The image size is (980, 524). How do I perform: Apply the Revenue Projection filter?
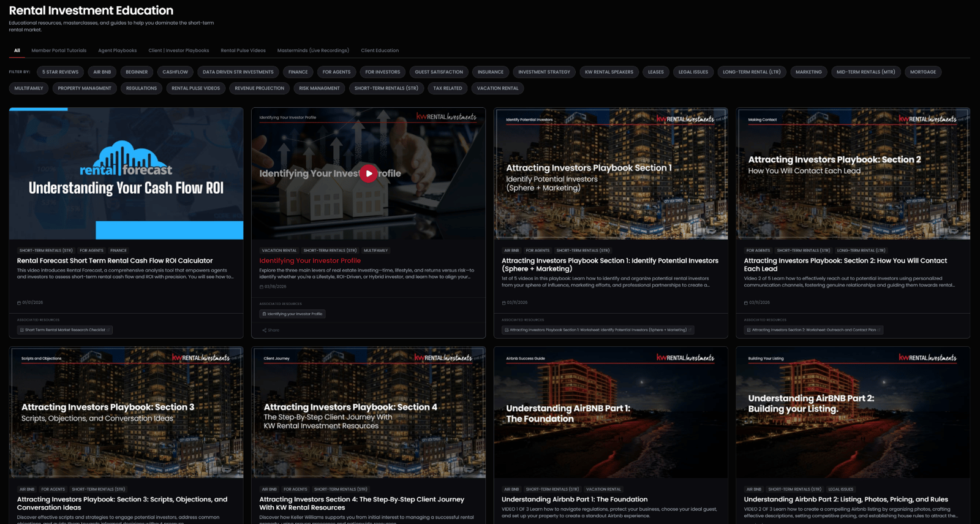[x=260, y=88]
